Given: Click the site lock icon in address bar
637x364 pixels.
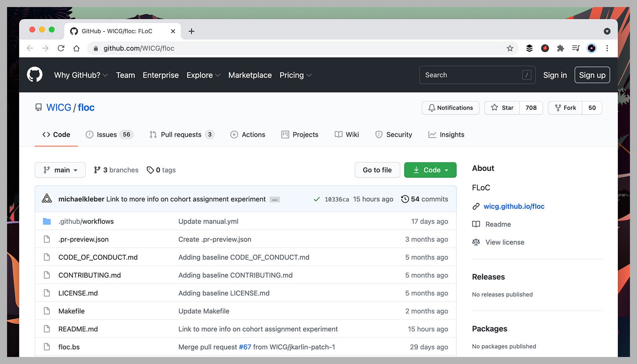Looking at the screenshot, I should click(x=96, y=48).
